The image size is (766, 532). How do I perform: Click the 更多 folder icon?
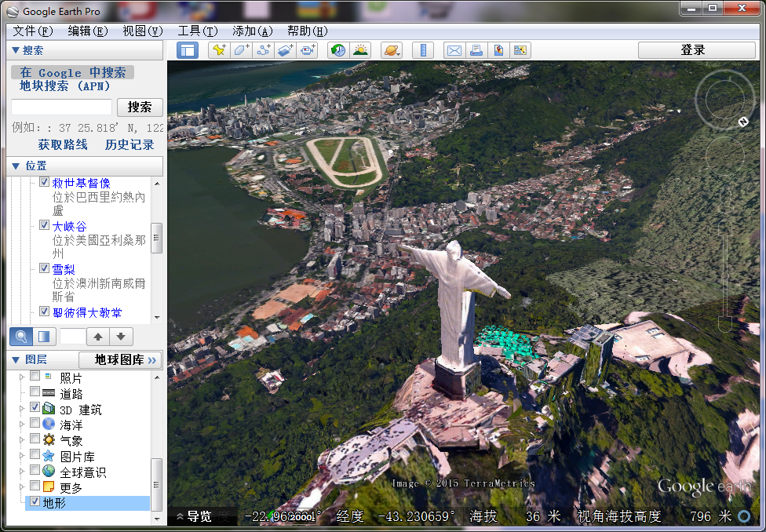pos(49,486)
